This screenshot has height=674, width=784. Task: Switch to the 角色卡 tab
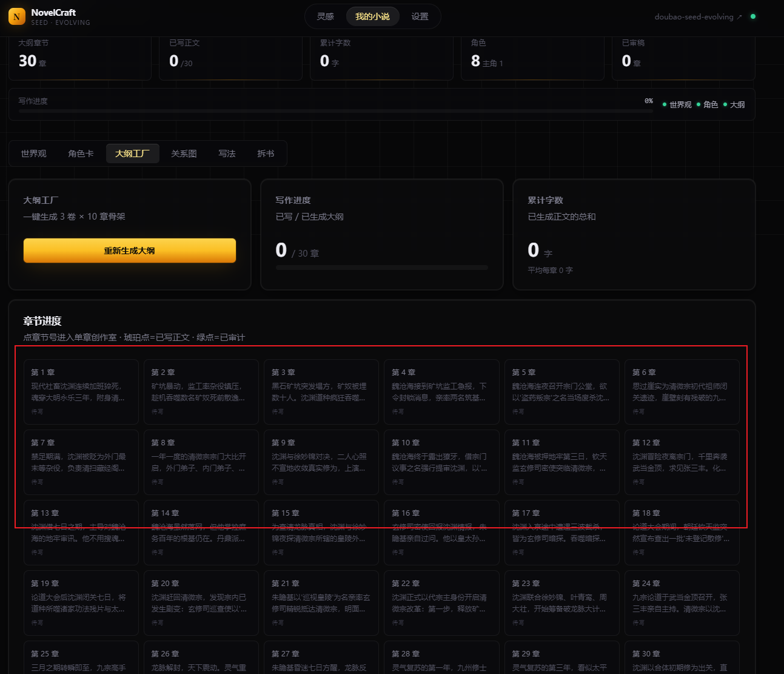point(81,153)
